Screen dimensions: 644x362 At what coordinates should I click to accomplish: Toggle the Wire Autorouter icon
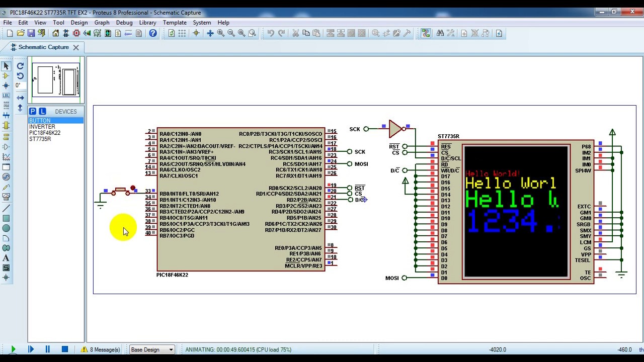pos(426,33)
